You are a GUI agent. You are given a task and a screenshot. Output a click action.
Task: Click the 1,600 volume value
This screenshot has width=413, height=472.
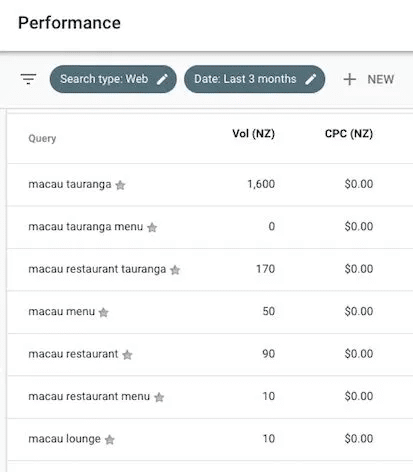tap(261, 184)
